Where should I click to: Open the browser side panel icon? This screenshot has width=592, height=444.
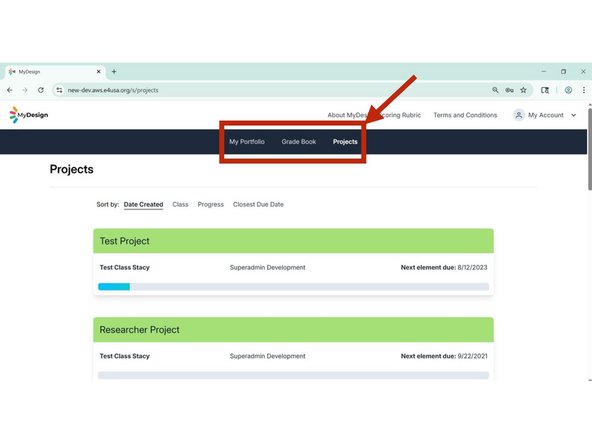pyautogui.click(x=545, y=90)
